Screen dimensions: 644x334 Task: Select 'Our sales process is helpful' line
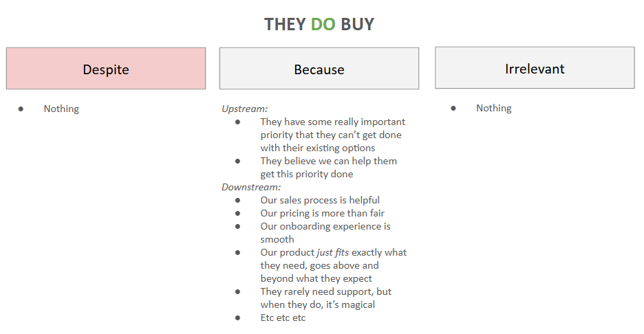tap(320, 200)
